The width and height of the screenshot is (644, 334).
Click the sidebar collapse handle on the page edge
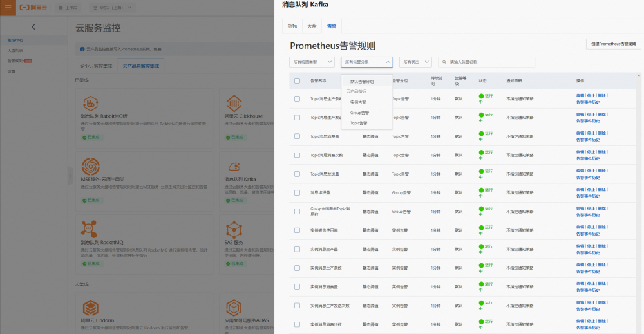click(x=71, y=176)
